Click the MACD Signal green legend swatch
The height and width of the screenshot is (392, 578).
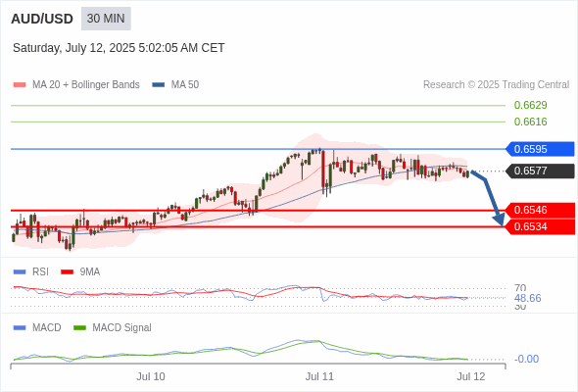tap(80, 327)
